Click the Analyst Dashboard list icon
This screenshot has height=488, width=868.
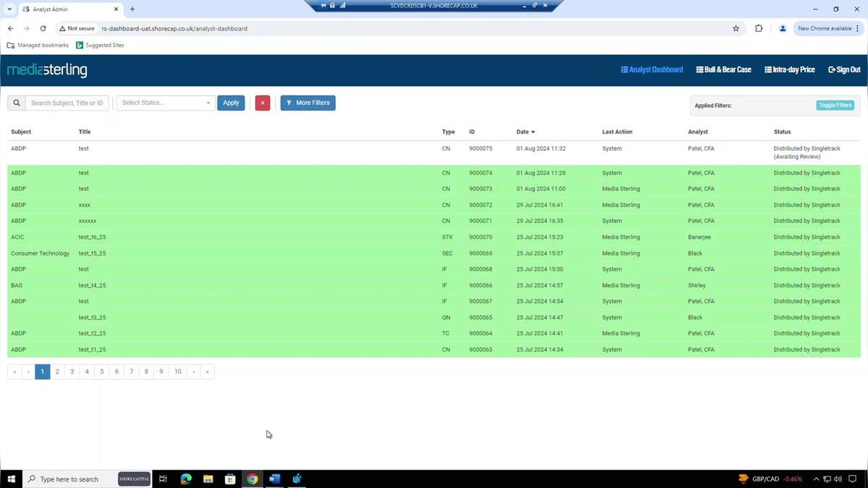[x=625, y=69]
